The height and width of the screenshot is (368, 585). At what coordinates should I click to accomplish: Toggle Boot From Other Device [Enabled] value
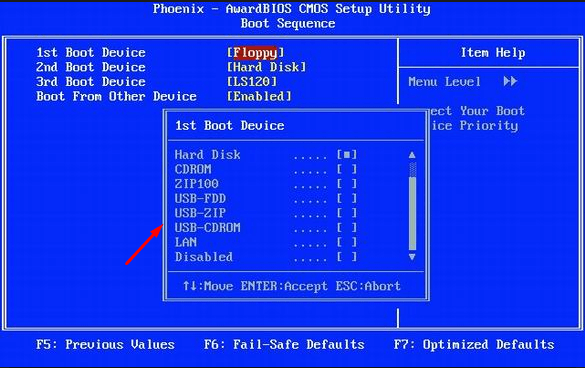(259, 96)
